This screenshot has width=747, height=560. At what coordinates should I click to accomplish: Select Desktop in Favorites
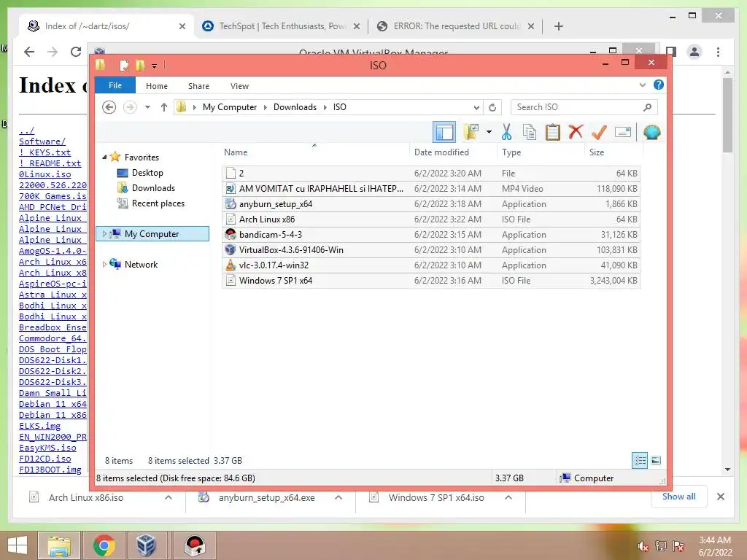point(147,172)
